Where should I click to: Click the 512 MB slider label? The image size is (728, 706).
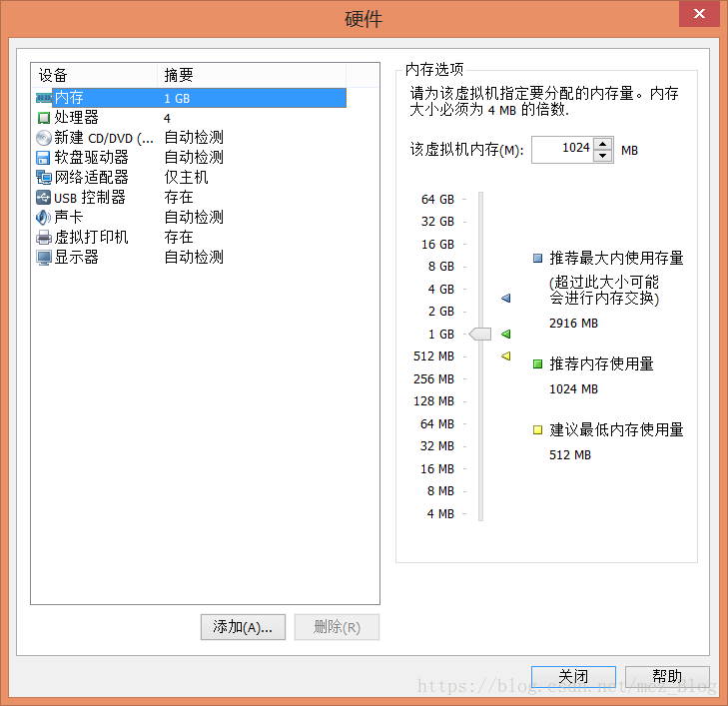(433, 356)
